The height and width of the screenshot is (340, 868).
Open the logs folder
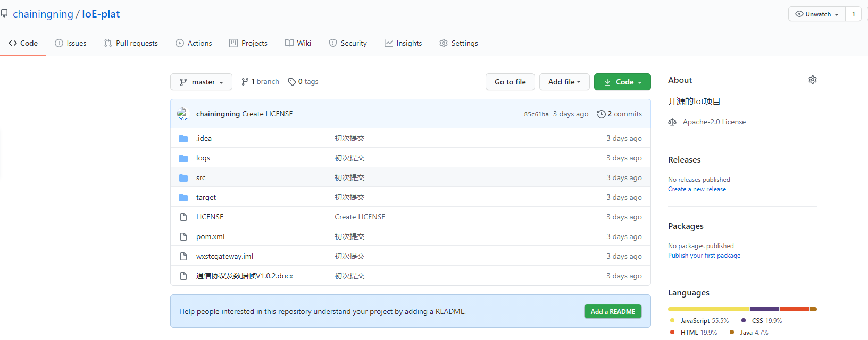tap(203, 158)
